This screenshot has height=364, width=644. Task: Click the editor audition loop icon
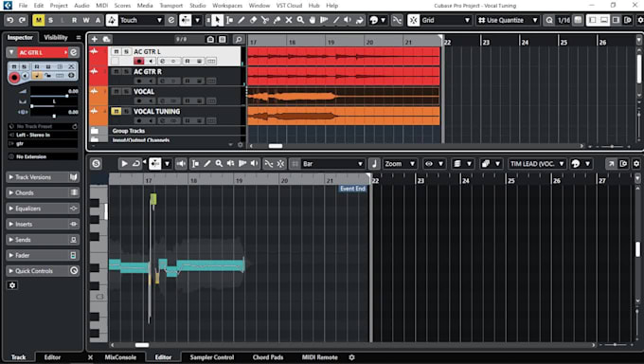click(136, 164)
